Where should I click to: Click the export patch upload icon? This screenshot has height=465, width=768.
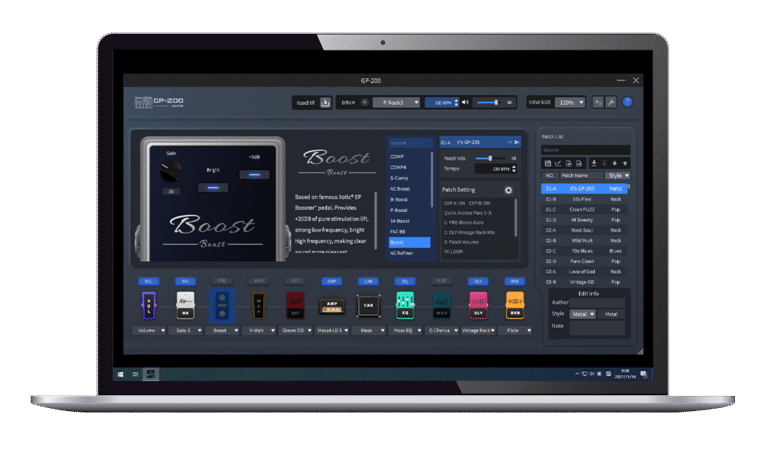[x=604, y=163]
